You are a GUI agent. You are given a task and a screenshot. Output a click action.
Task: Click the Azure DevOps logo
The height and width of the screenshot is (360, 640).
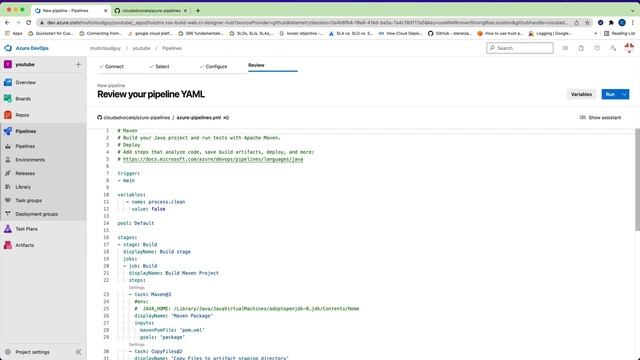pyautogui.click(x=8, y=48)
